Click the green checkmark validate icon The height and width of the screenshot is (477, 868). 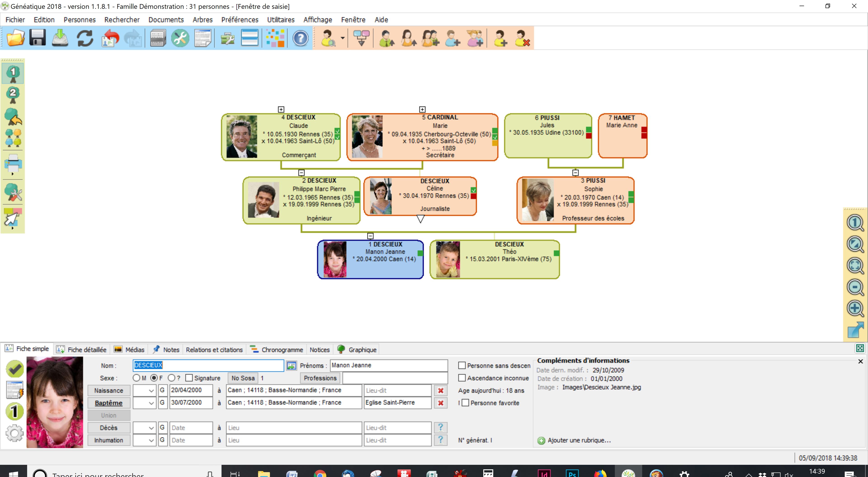point(14,369)
